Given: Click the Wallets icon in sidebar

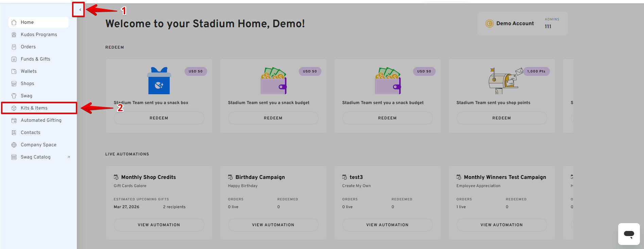Looking at the screenshot, I should click(x=14, y=71).
